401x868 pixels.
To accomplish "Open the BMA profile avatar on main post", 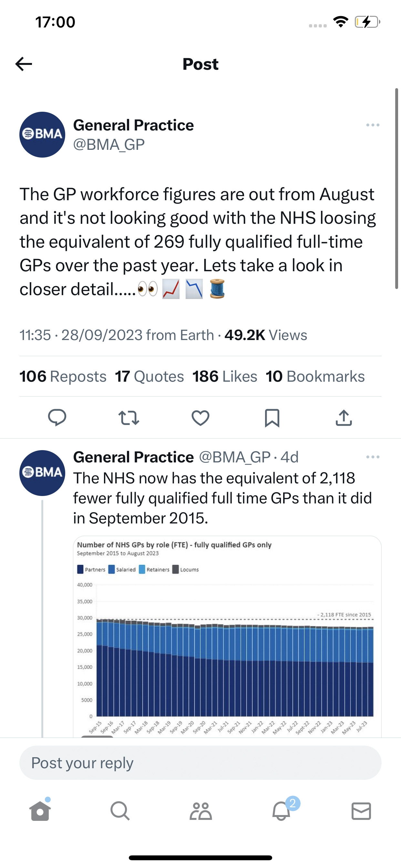I will pos(42,134).
